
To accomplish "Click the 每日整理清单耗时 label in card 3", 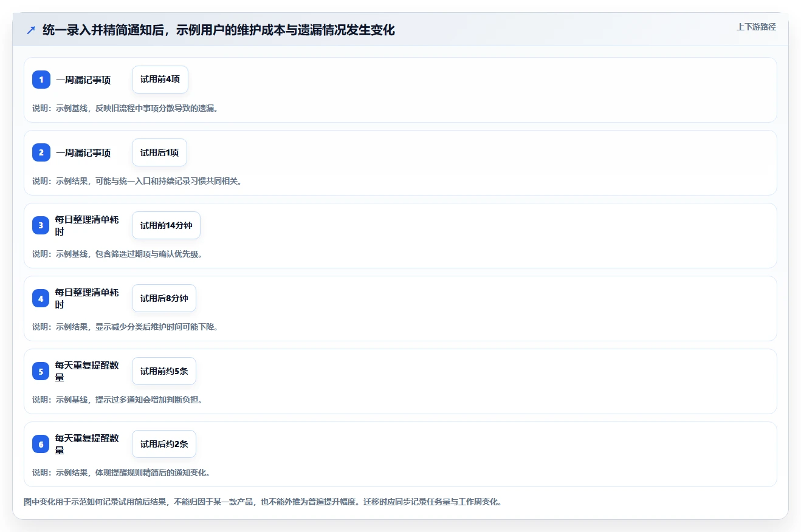I will 87,225.
